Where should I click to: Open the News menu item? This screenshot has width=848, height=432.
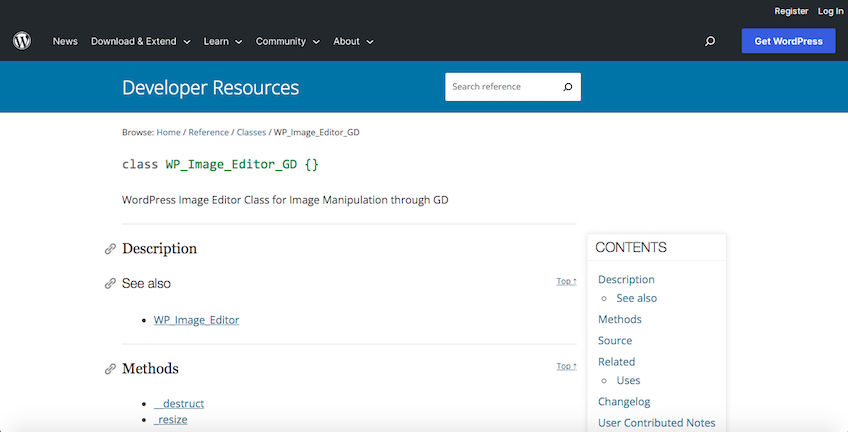pyautogui.click(x=65, y=41)
